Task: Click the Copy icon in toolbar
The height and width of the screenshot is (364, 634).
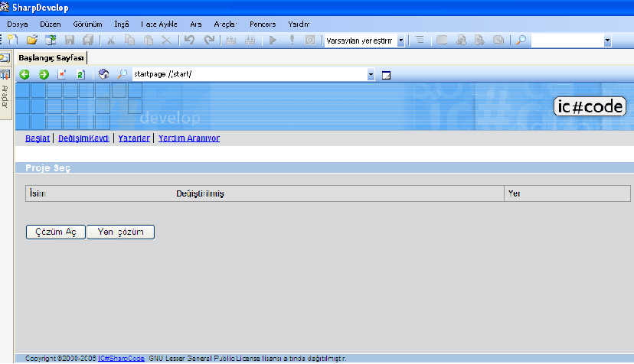Action: click(x=129, y=40)
